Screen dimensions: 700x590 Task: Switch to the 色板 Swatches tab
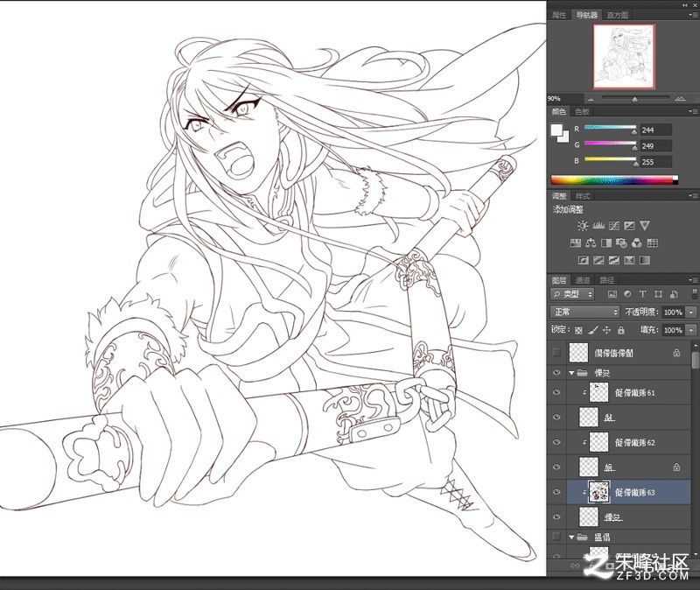pyautogui.click(x=582, y=112)
